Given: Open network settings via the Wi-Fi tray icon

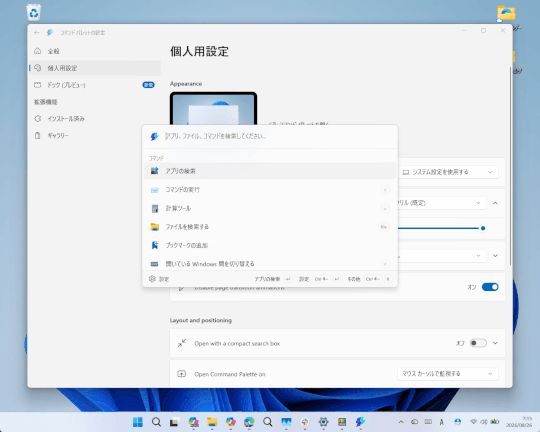Looking at the screenshot, I should point(474,422).
